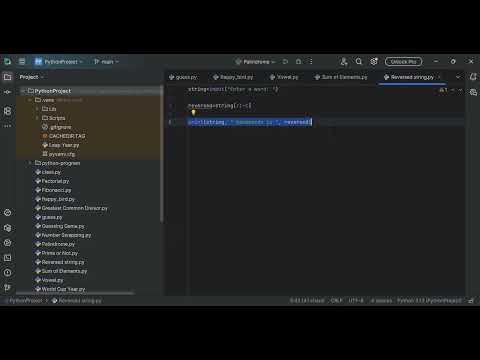Close the Reversed string.py tab
The width and height of the screenshot is (480, 360).
[439, 77]
